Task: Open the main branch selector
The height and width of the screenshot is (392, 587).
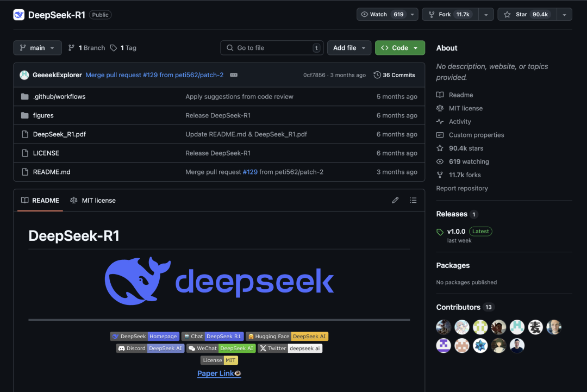Action: tap(38, 47)
